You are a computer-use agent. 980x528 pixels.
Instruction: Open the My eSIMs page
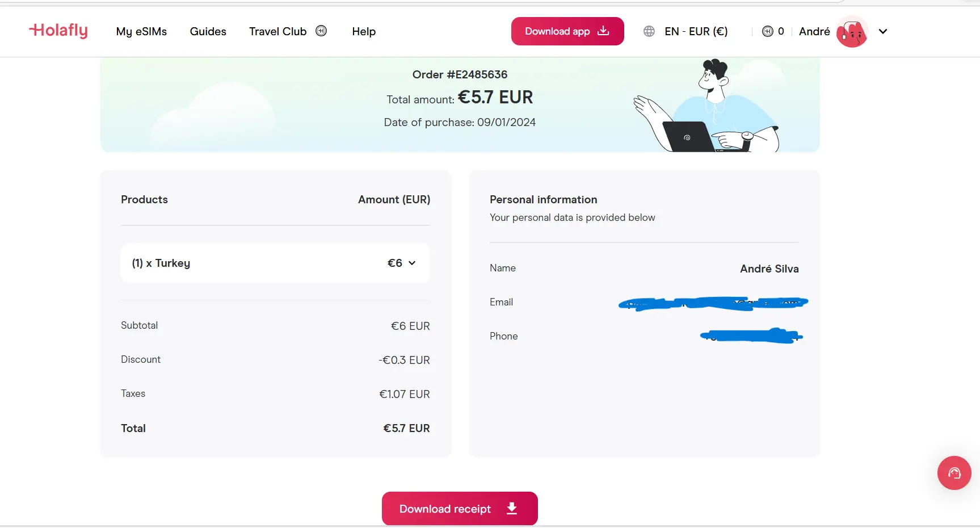pos(141,31)
